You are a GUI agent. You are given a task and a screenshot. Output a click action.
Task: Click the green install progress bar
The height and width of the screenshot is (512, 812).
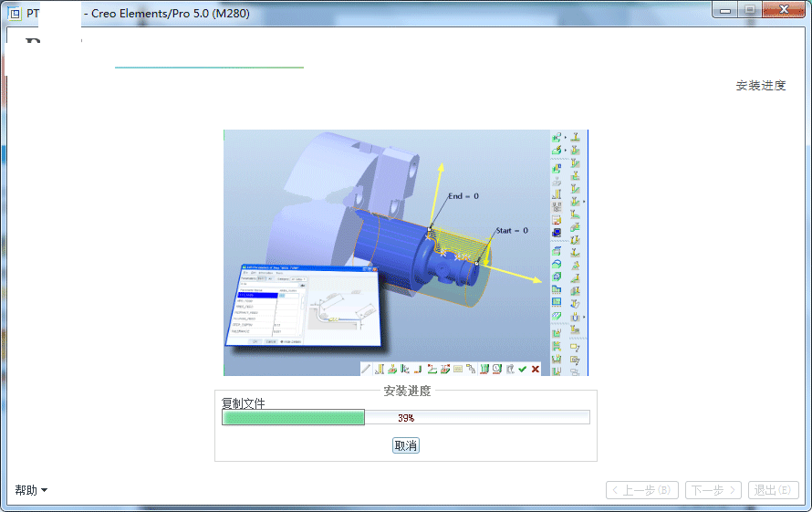click(405, 417)
